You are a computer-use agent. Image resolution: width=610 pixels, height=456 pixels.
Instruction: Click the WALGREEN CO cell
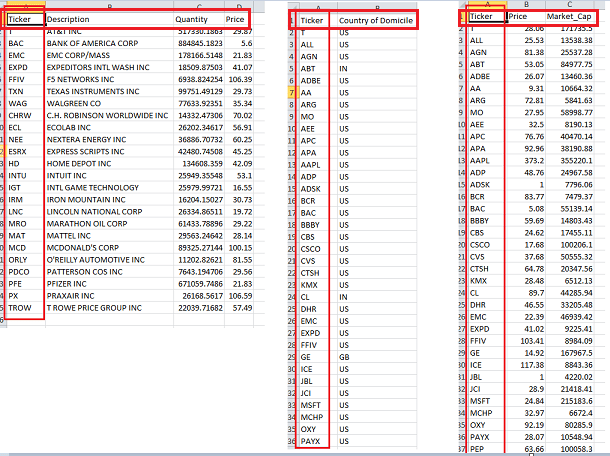point(109,103)
